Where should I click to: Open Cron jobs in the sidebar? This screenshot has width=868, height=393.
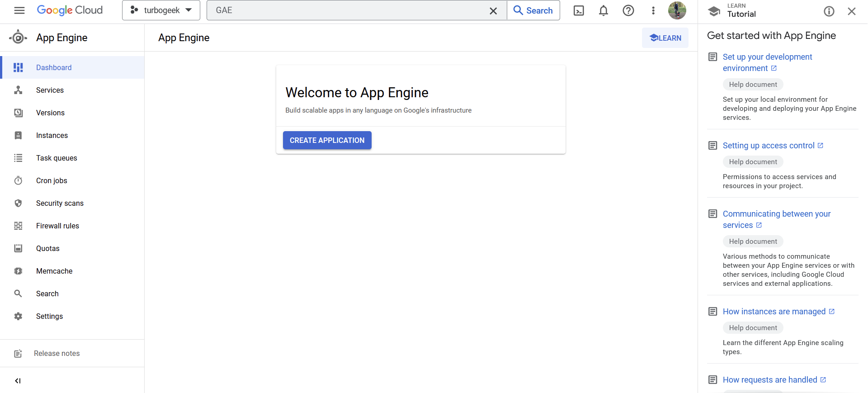click(72, 180)
